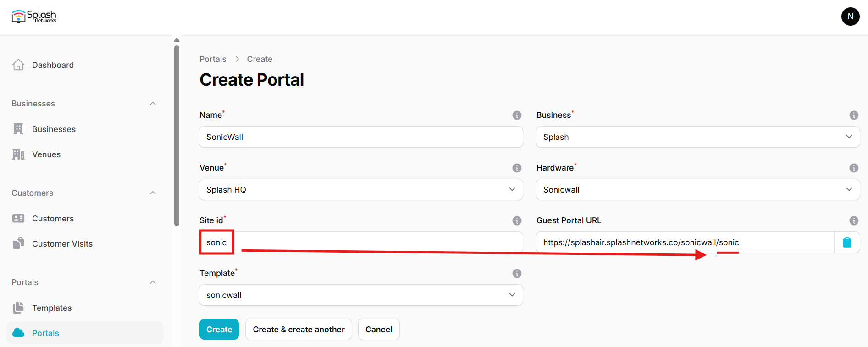This screenshot has width=868, height=347.
Task: Click the Guest Portal URL text field
Action: tap(685, 242)
